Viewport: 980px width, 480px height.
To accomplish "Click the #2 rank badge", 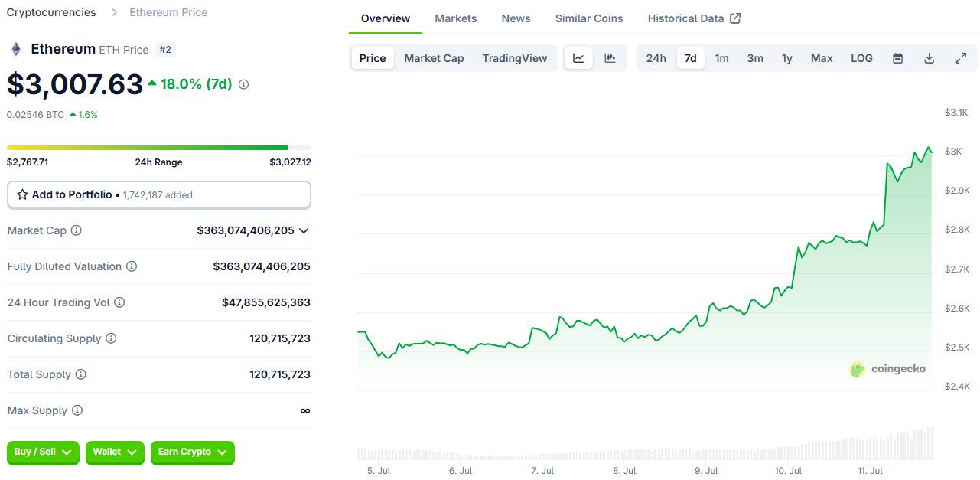I will click(165, 50).
